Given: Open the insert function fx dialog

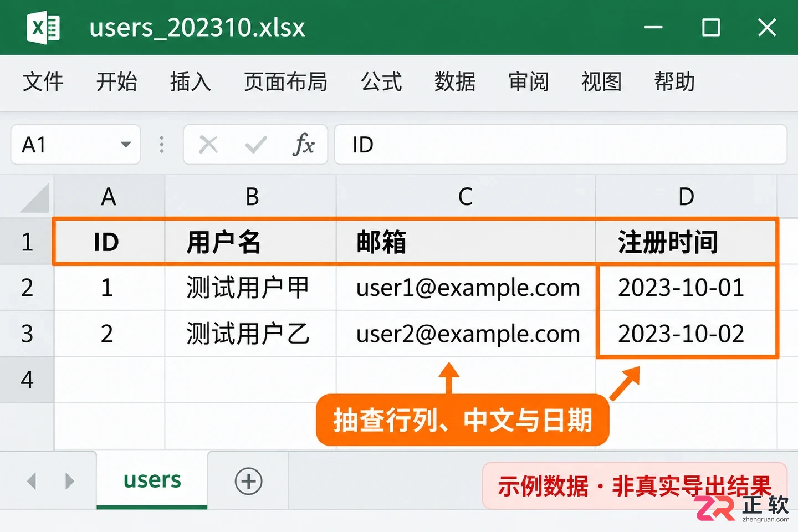Looking at the screenshot, I should (x=303, y=145).
